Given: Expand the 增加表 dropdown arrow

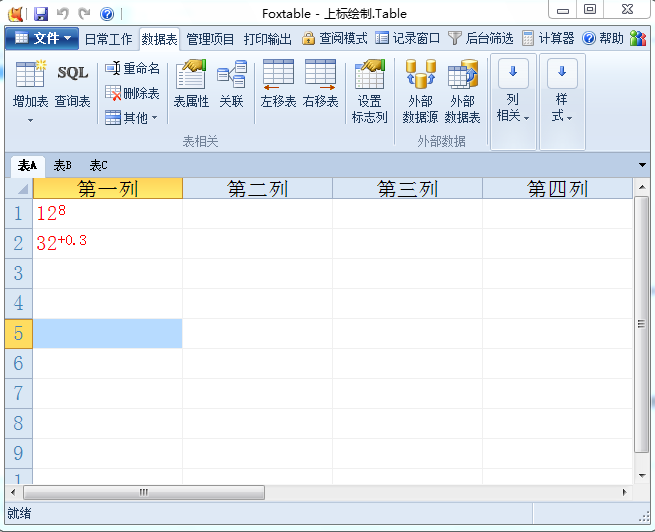Looking at the screenshot, I should pos(30,120).
